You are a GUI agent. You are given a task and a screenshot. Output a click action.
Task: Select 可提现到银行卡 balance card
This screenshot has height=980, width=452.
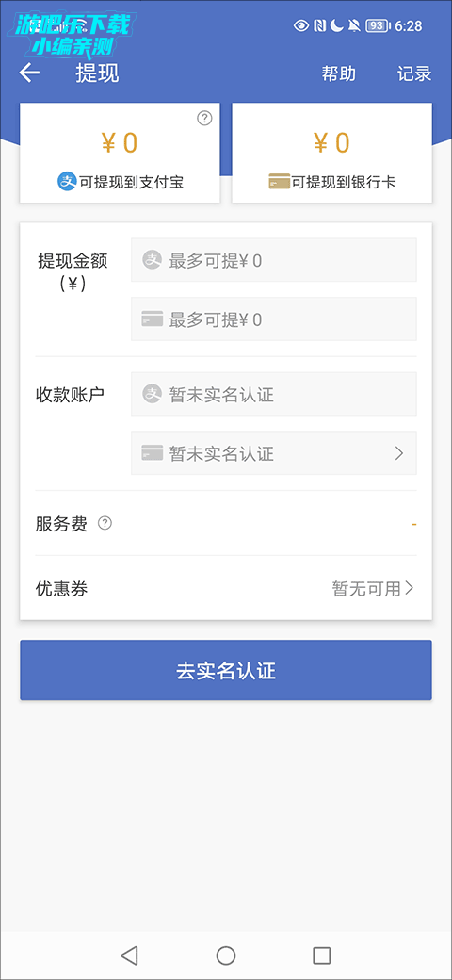pyautogui.click(x=331, y=153)
